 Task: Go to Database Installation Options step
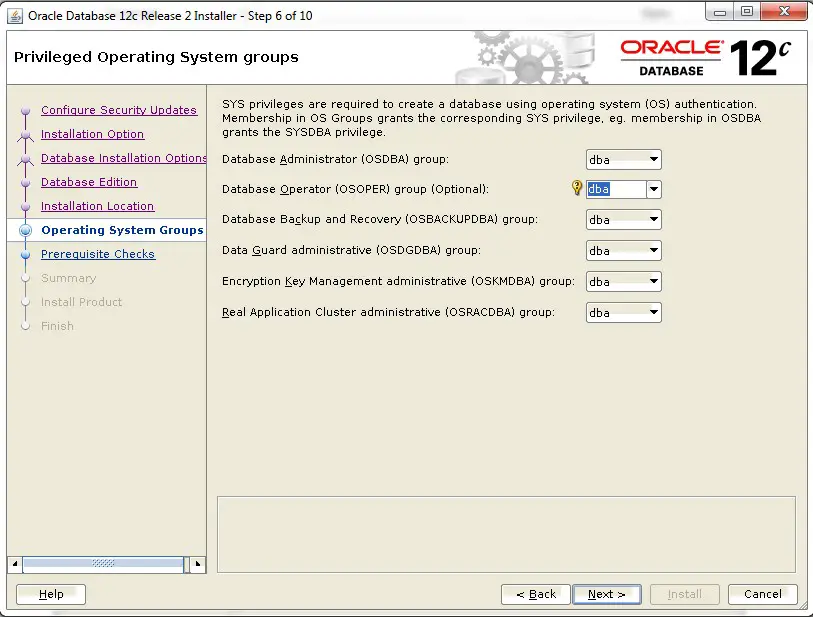123,158
